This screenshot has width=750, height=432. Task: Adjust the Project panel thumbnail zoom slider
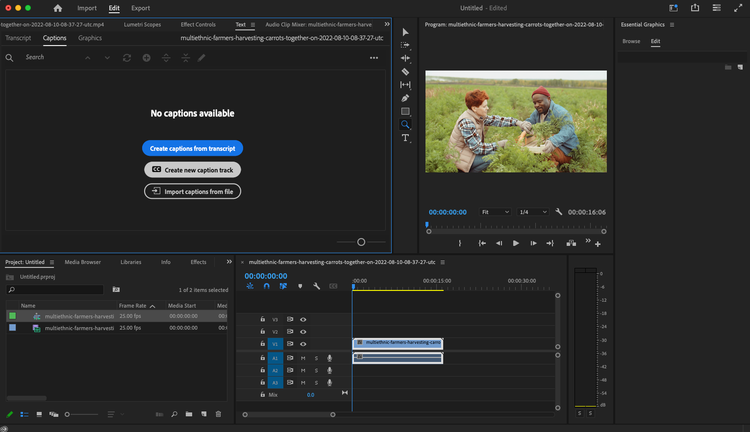click(x=68, y=414)
